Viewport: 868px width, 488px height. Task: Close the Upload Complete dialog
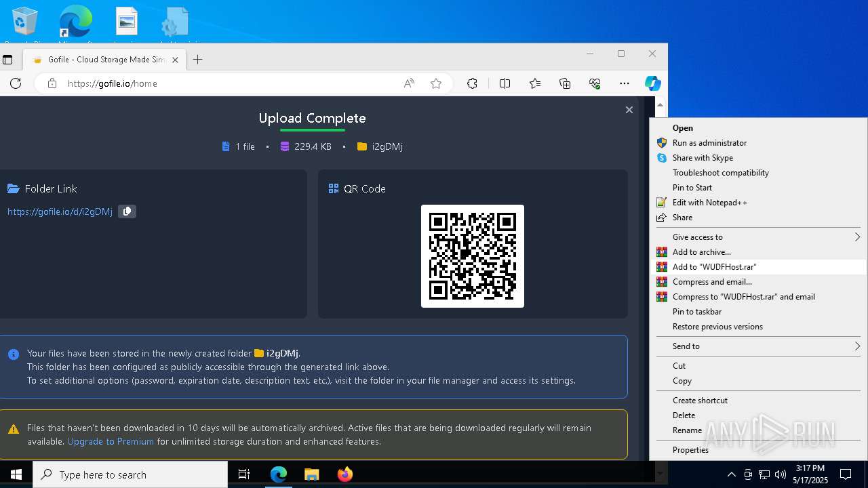pyautogui.click(x=629, y=110)
